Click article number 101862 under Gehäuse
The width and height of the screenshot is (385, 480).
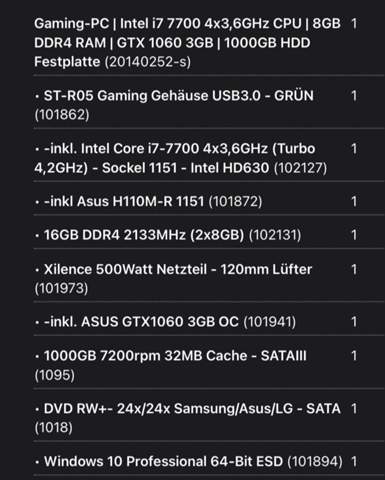coord(62,115)
